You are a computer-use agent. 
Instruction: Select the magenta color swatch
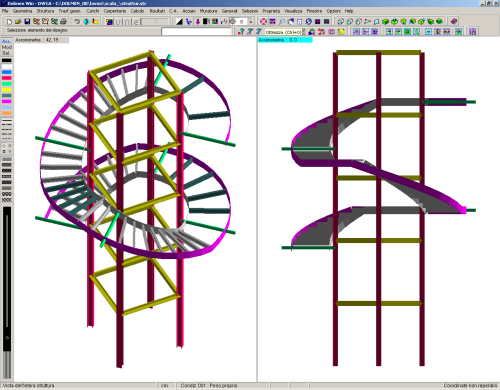tap(7, 101)
